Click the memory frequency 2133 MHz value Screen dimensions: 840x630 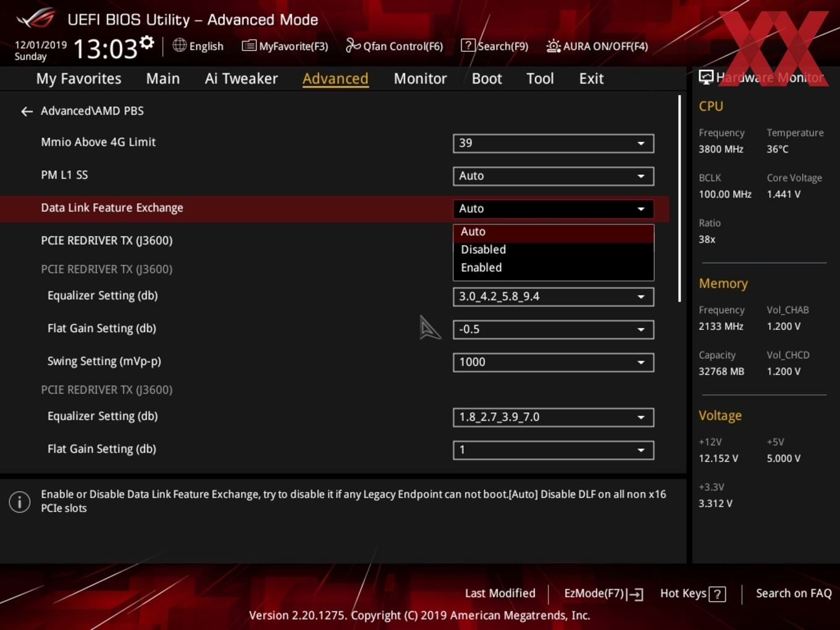tap(721, 327)
